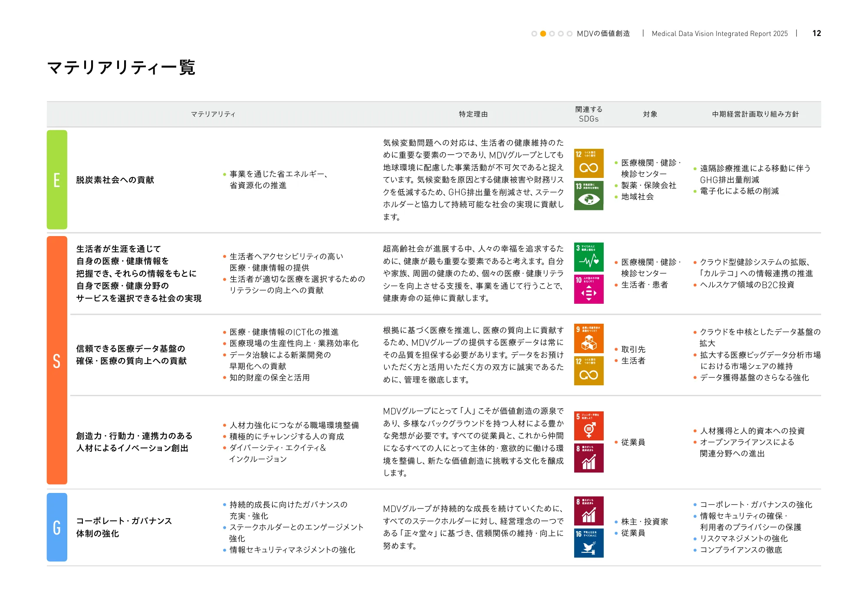Click the SDG 13 climate action icon

click(x=589, y=196)
